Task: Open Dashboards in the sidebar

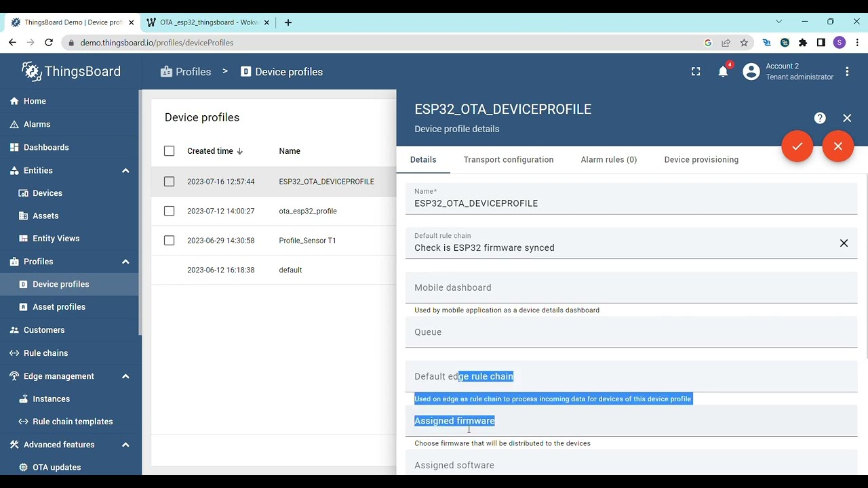Action: [71, 147]
